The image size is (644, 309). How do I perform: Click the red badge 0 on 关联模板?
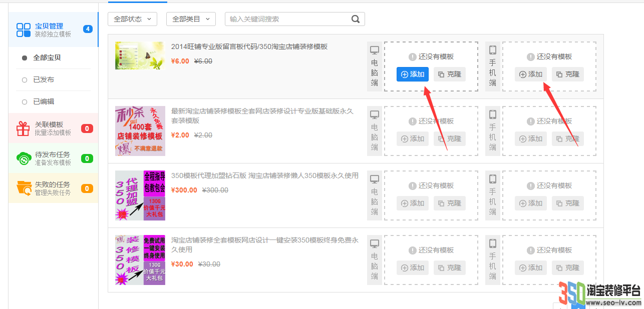click(87, 128)
